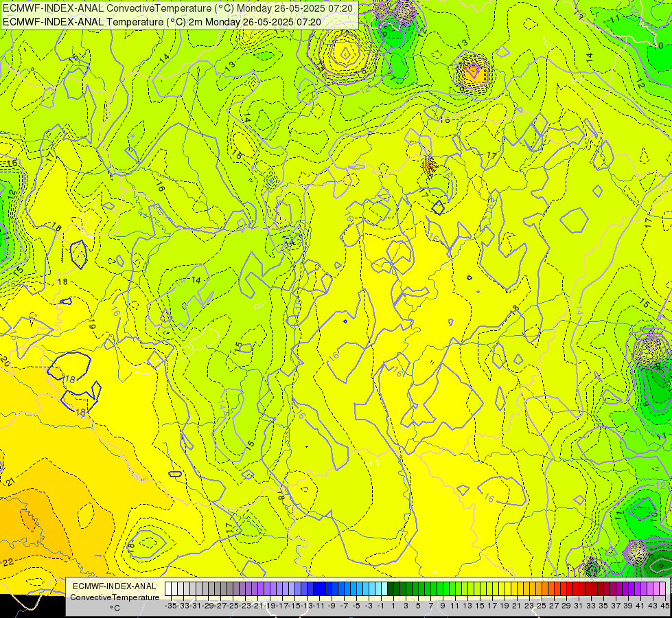
Task: Click the legend scale value -5
Action: click(x=357, y=606)
